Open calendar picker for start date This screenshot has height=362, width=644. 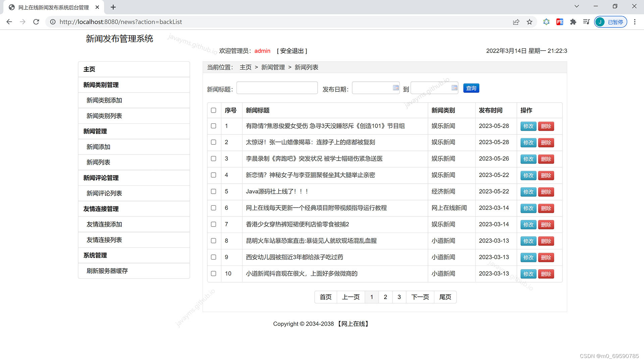tap(396, 88)
